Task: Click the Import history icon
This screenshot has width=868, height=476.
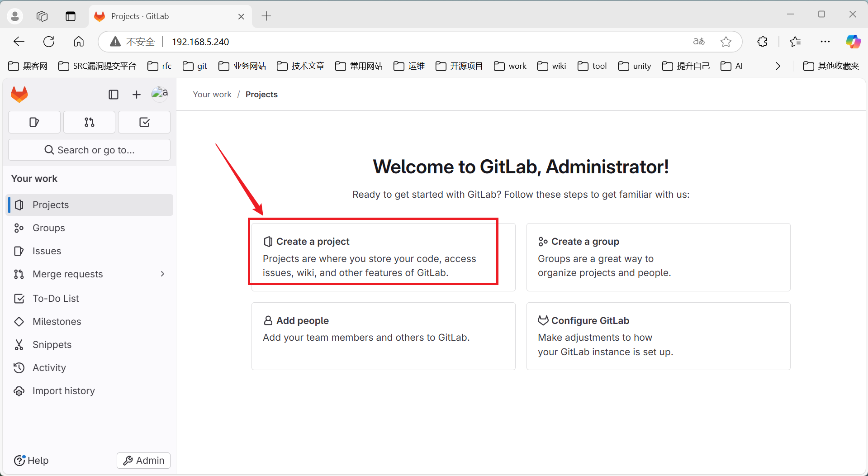Action: pos(19,391)
